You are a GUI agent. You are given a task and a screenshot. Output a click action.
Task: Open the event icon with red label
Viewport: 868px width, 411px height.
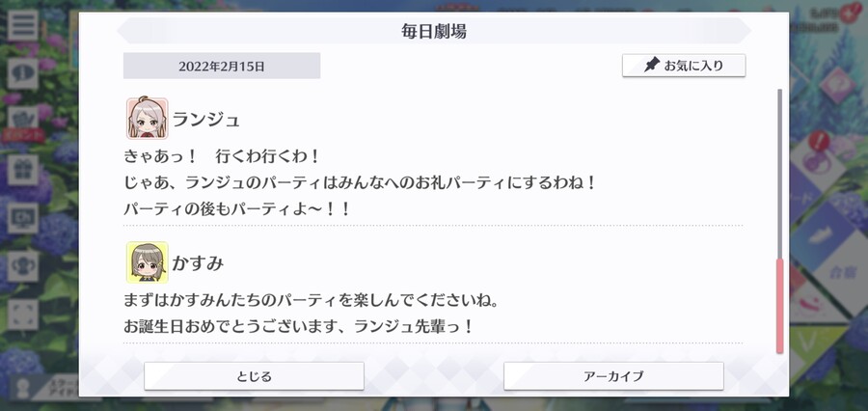click(x=23, y=123)
